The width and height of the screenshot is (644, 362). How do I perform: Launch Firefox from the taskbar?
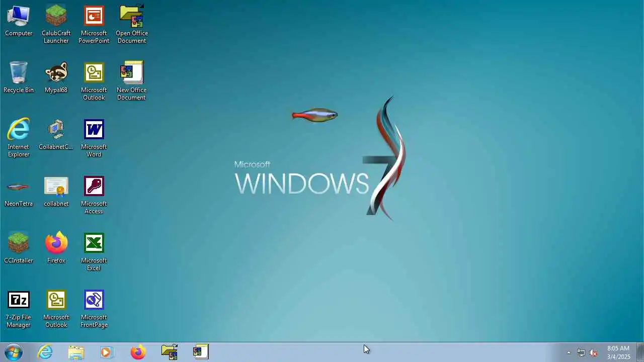[138, 352]
